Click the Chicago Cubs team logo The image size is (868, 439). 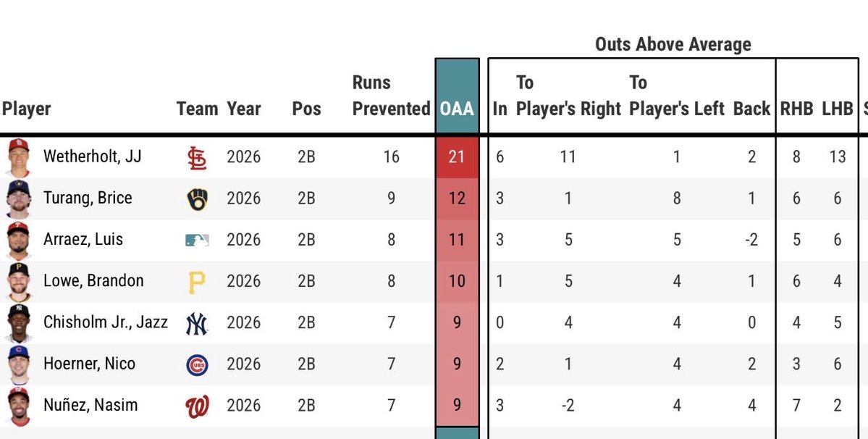coord(197,365)
